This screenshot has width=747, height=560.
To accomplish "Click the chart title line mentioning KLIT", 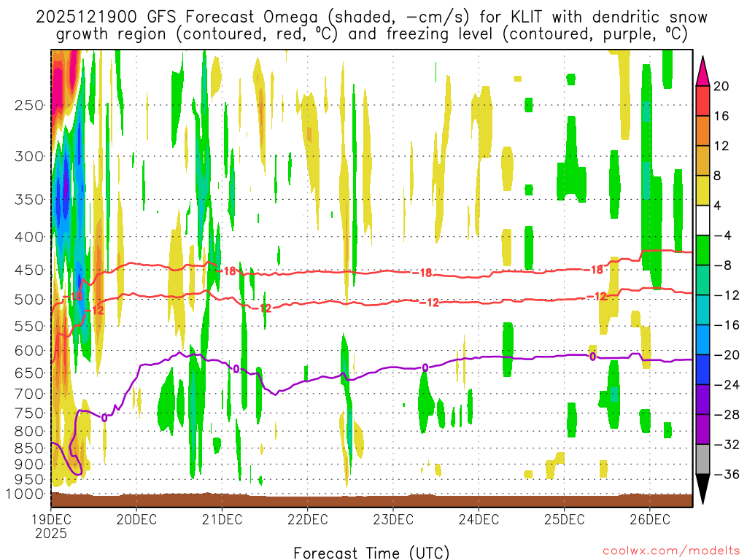I will point(371,17).
